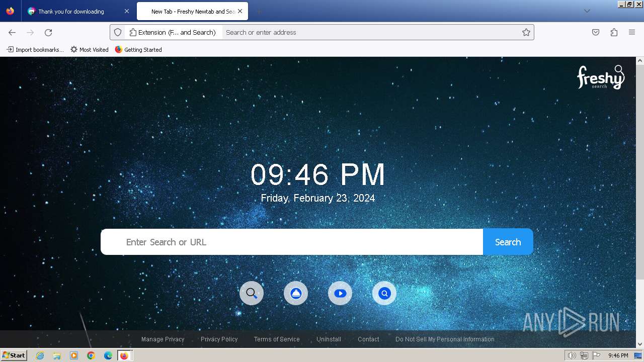644x362 pixels.
Task: Open File Explorer from the taskbar
Action: point(57,355)
